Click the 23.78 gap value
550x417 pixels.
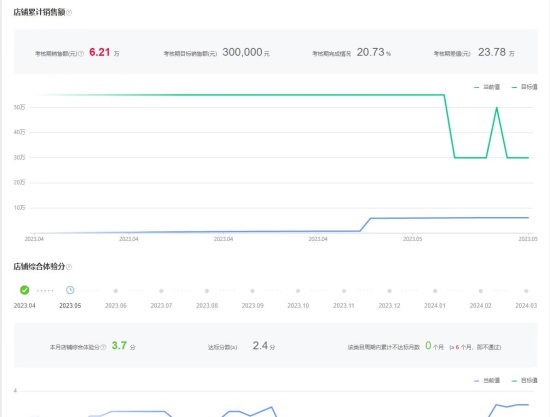(492, 52)
